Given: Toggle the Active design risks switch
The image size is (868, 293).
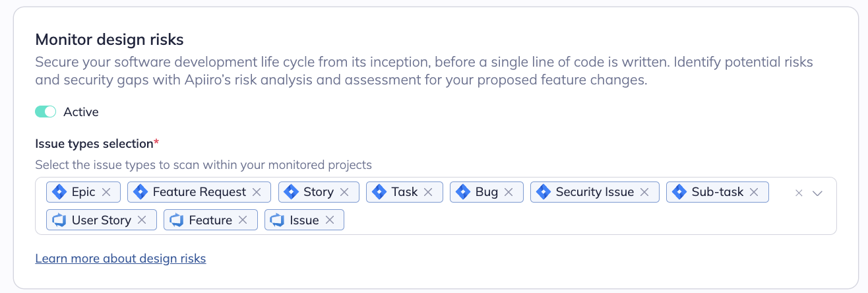Looking at the screenshot, I should click(46, 112).
